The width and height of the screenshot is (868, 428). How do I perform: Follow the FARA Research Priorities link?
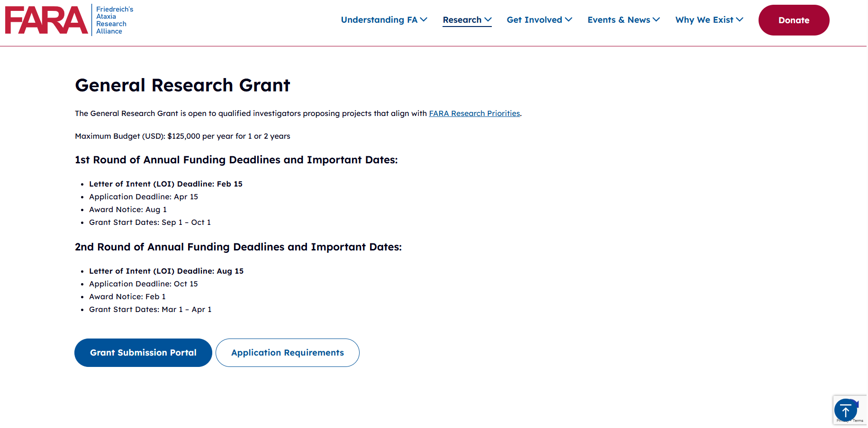[474, 114]
